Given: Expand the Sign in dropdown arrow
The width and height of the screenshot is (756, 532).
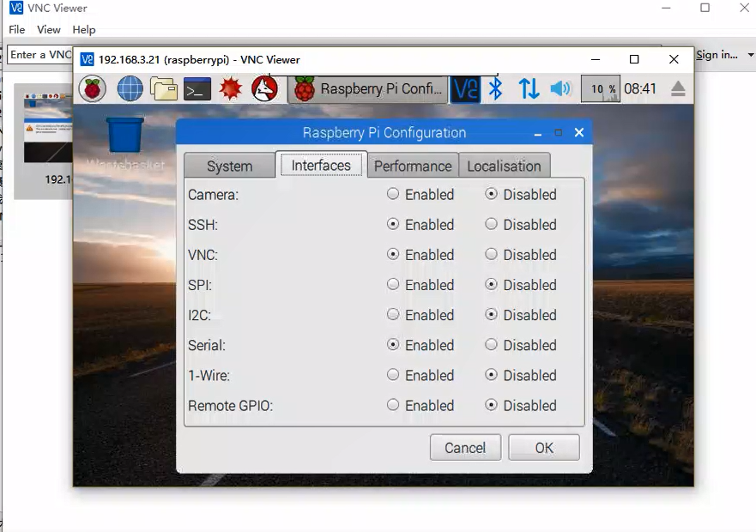Looking at the screenshot, I should [x=750, y=55].
